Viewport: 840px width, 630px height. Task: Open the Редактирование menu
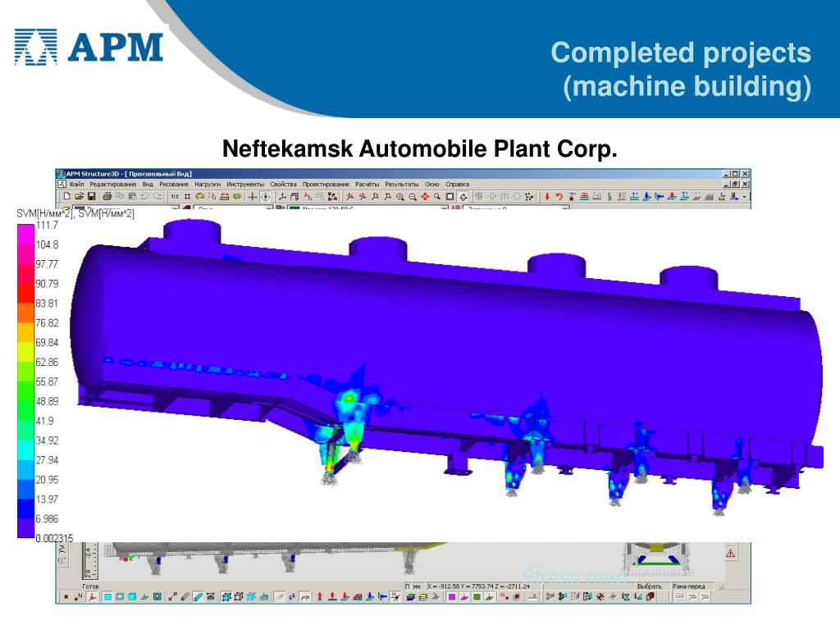[112, 185]
